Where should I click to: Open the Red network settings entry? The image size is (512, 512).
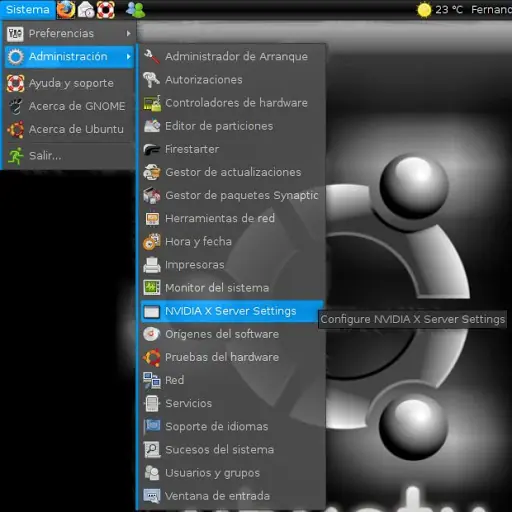click(232, 381)
